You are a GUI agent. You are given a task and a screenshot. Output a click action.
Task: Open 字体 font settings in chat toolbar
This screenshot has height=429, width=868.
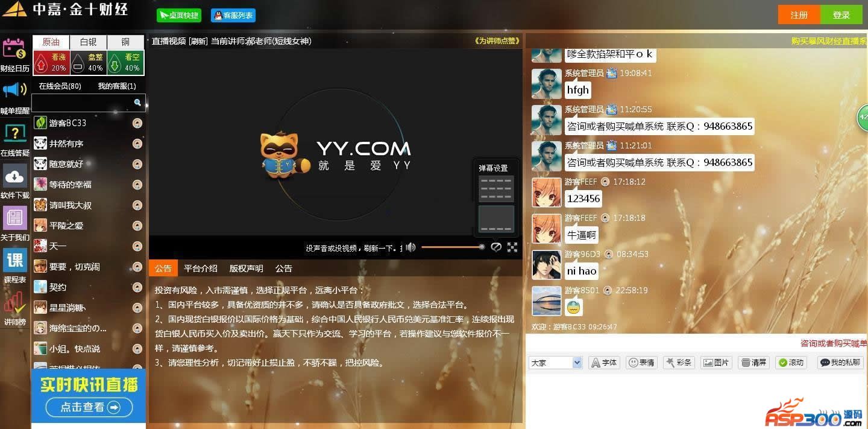click(x=604, y=363)
